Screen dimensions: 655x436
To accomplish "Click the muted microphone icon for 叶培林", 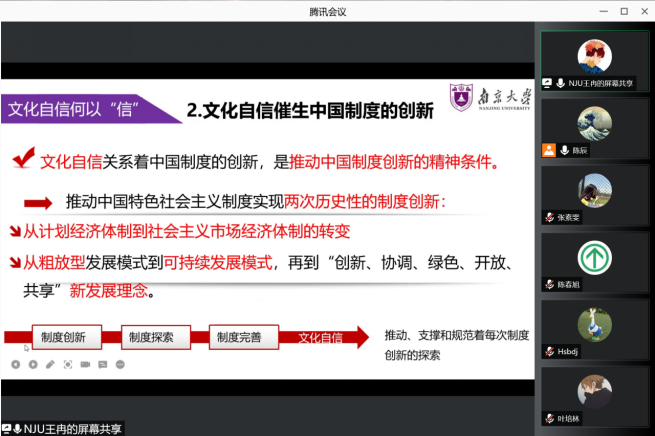I will click(548, 418).
